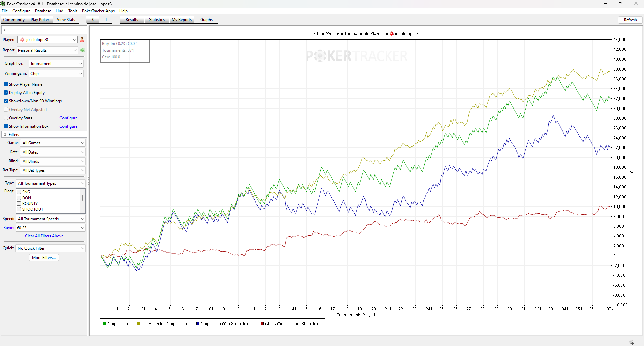Switch to the Results tab
644x346 pixels.
click(x=132, y=20)
